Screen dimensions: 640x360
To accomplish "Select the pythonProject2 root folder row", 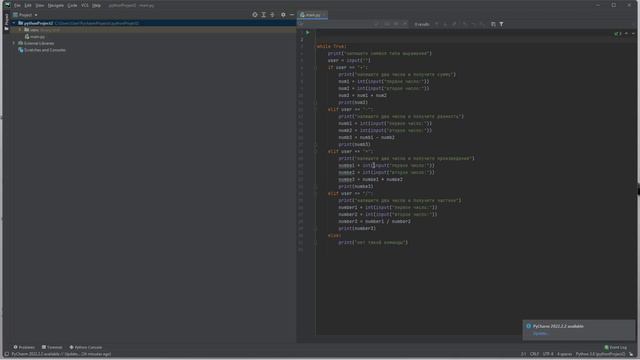I will [x=149, y=23].
